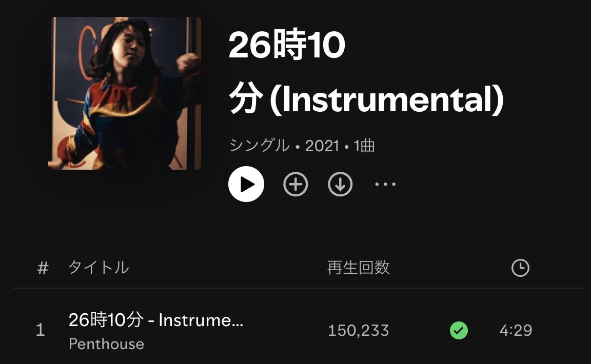This screenshot has height=364, width=591.
Task: Download the single for offline listening
Action: point(340,184)
